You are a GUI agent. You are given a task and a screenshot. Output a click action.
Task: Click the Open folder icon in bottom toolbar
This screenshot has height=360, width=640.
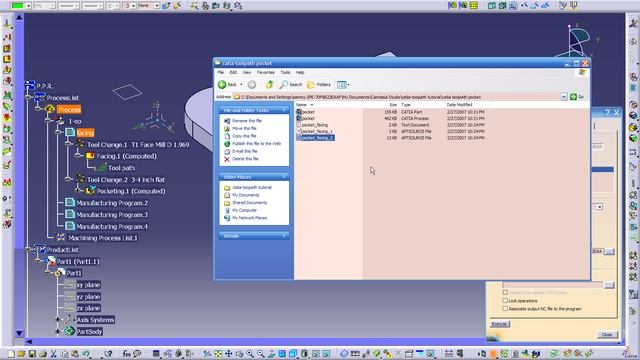click(21, 354)
